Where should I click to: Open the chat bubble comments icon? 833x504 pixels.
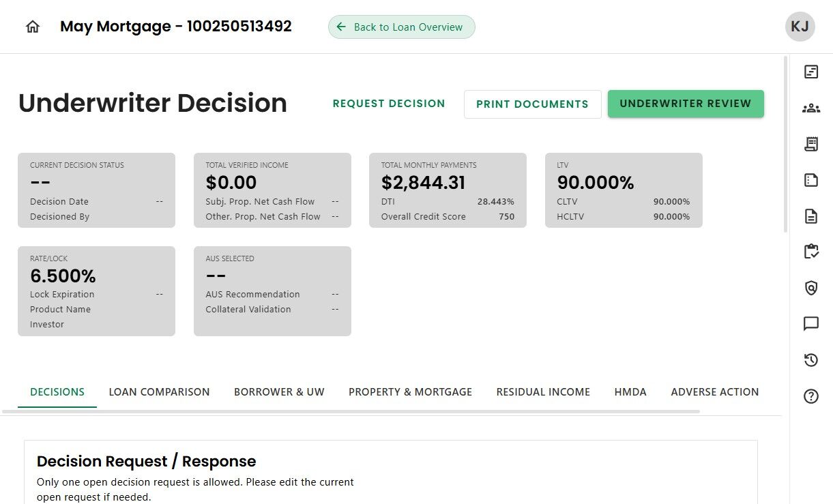click(811, 323)
